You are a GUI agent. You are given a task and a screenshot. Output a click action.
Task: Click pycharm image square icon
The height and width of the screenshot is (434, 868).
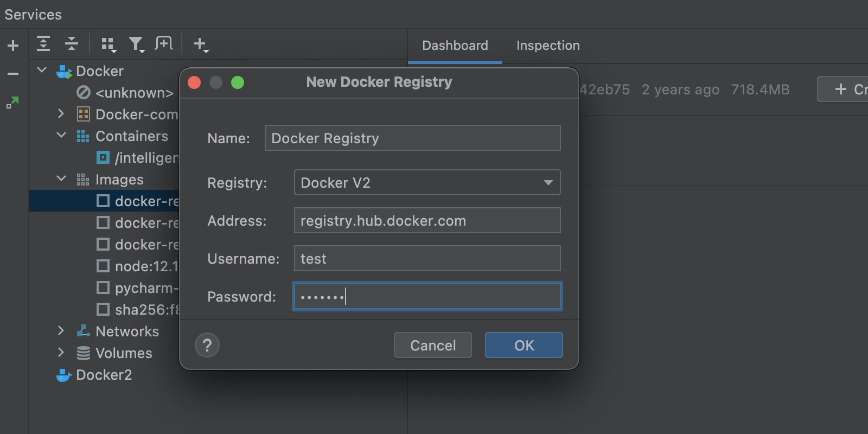(103, 288)
